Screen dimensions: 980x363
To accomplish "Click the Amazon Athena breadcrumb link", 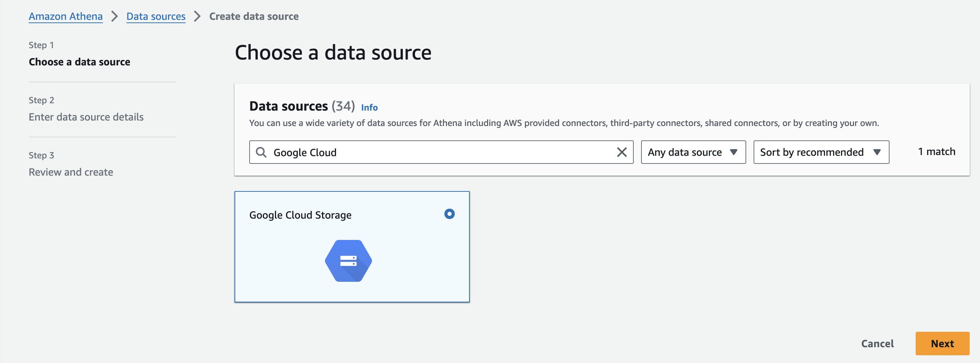I will point(65,16).
